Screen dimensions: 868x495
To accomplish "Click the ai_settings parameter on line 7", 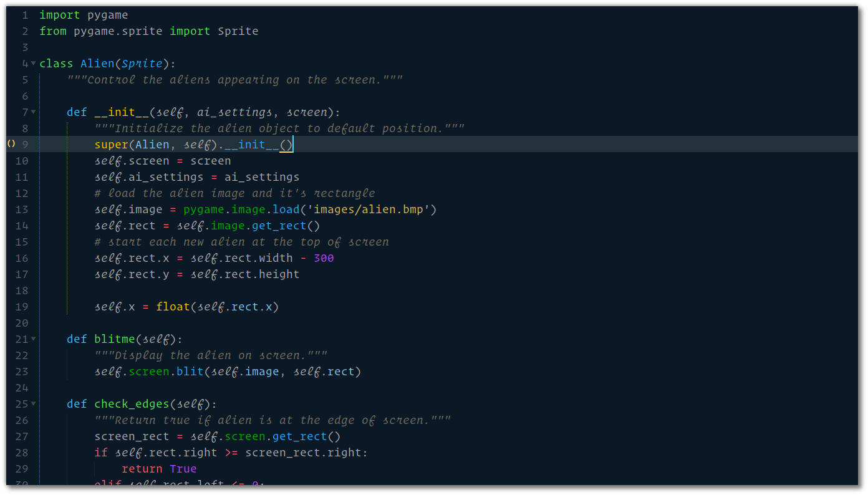I will click(x=234, y=112).
